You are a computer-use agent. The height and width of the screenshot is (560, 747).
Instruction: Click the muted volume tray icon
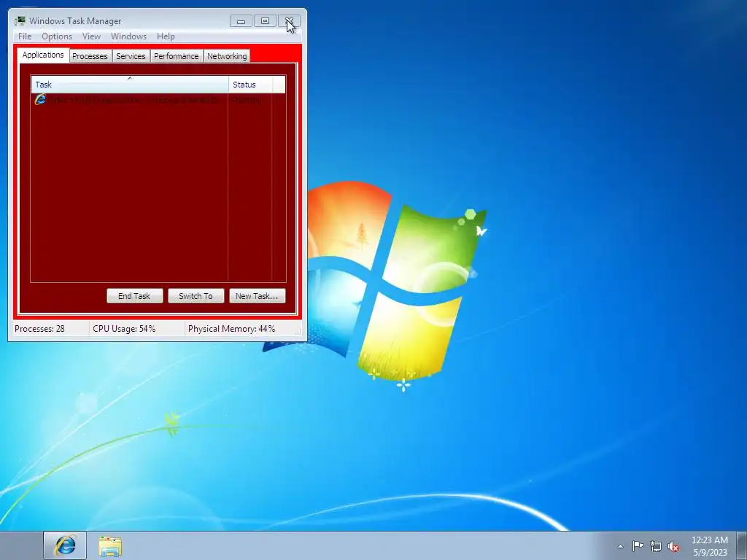673,546
